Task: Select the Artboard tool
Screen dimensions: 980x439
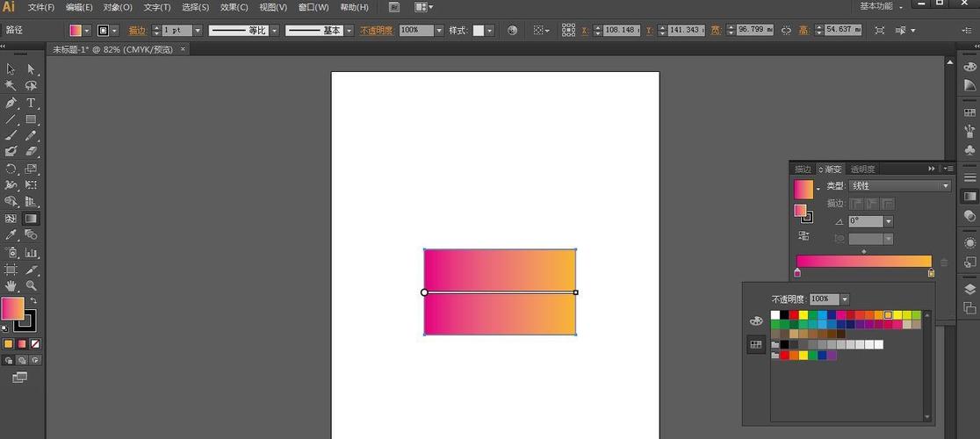Action: click(x=11, y=270)
